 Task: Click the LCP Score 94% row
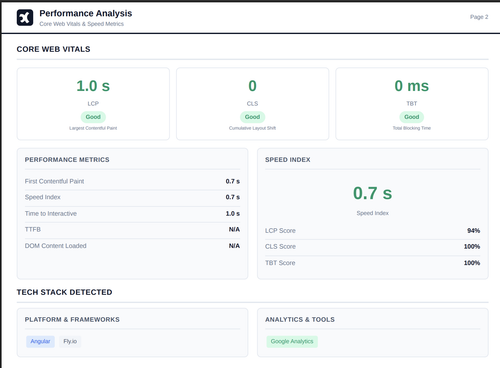[x=373, y=231]
